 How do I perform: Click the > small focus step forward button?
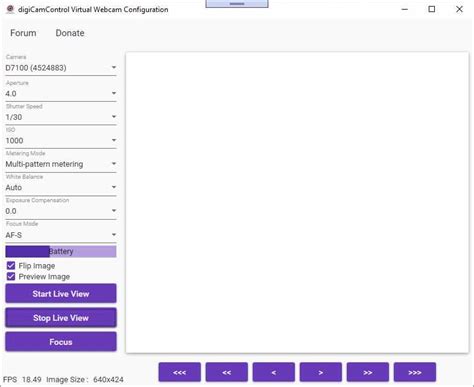tap(321, 372)
